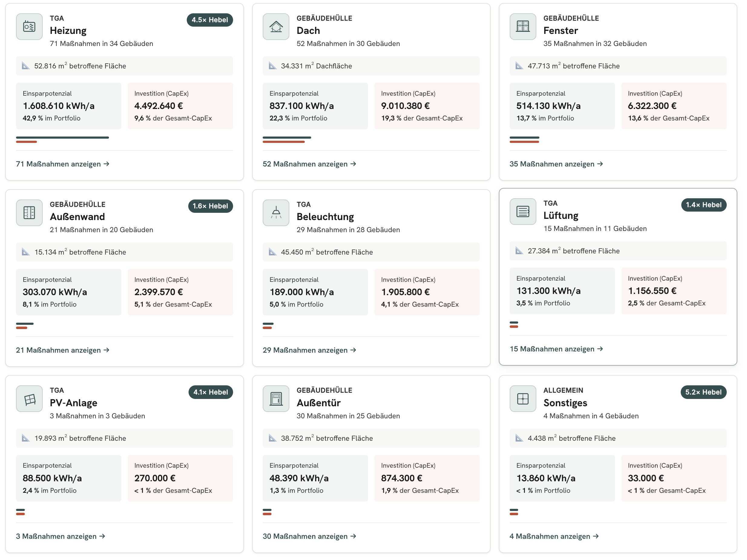The height and width of the screenshot is (560, 747).
Task: Select the 9.010.380 € investment value
Action: pos(405,106)
